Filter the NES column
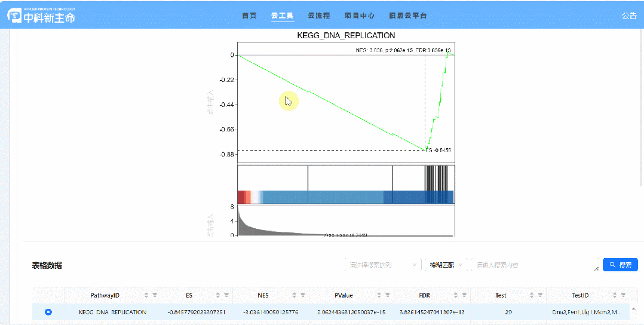Screen dimensions: 644x325 pos(303,295)
